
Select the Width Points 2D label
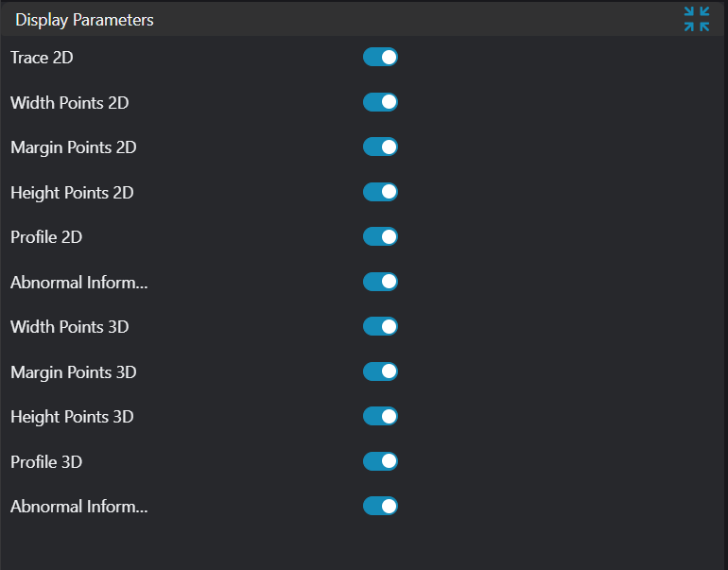[69, 102]
